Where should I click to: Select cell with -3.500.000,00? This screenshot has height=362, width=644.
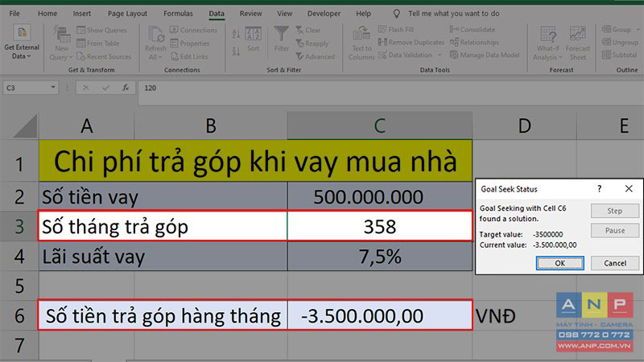tap(380, 315)
